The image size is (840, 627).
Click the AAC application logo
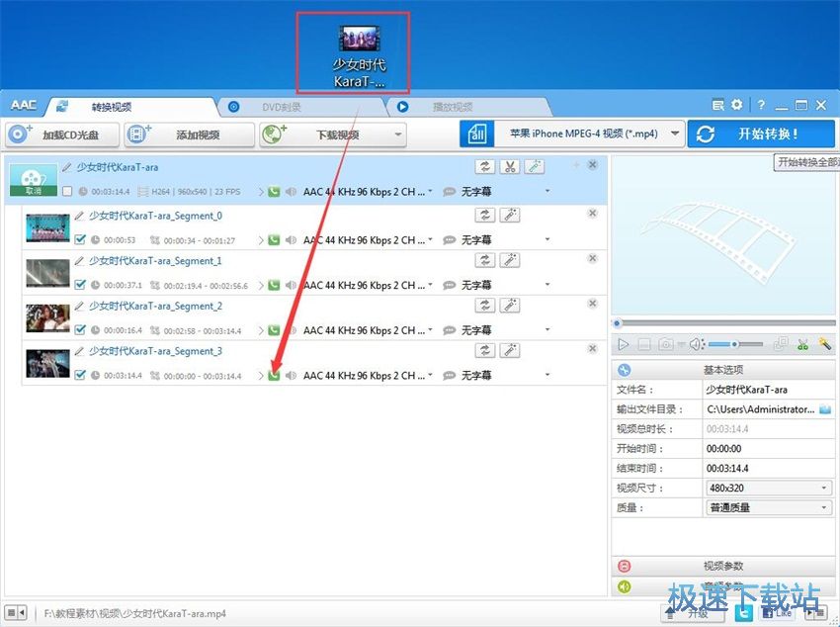[x=24, y=105]
